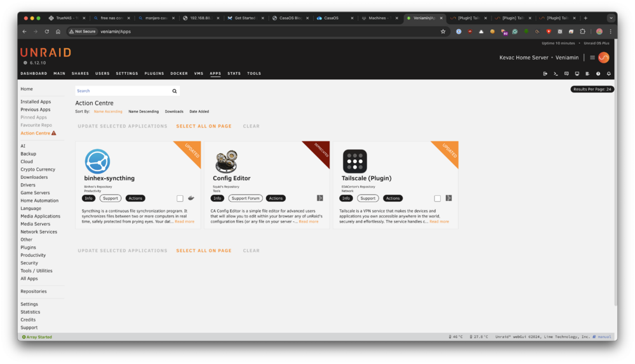The height and width of the screenshot is (364, 635).
Task: Open the system log icon
Action: pyautogui.click(x=587, y=74)
